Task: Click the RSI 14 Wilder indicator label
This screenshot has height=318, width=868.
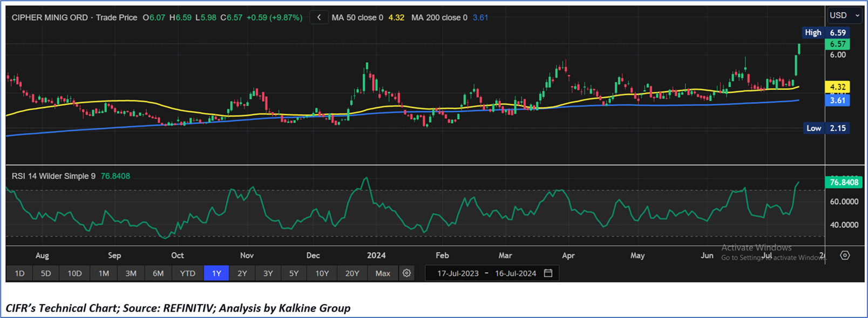Action: tap(53, 176)
